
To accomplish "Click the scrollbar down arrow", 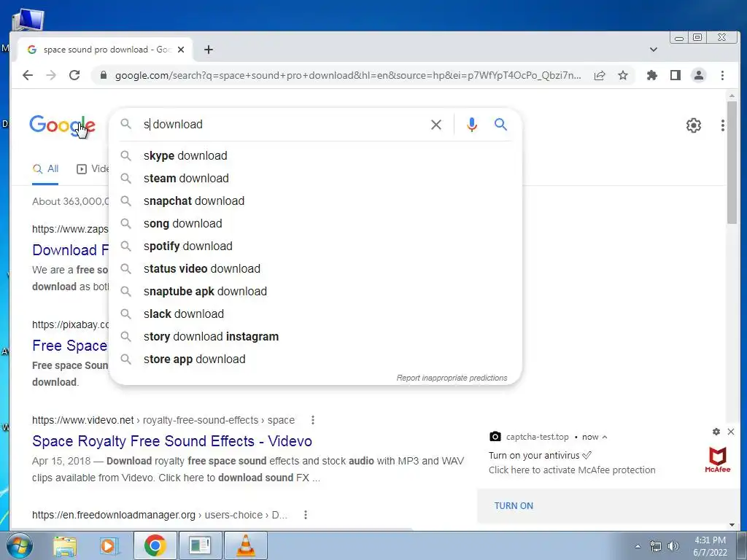I will click(732, 525).
